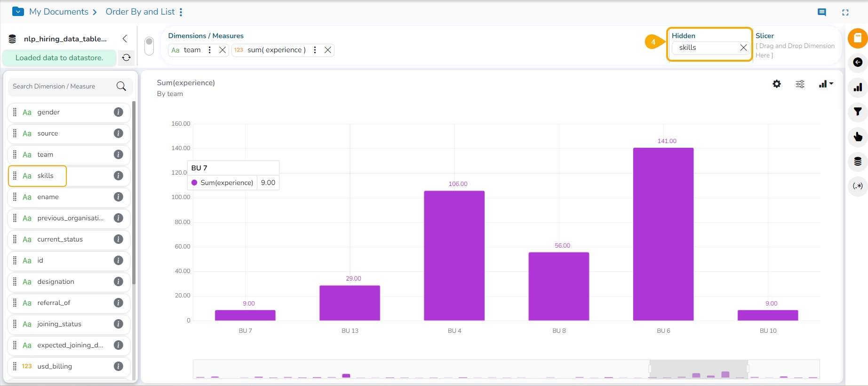The width and height of the screenshot is (868, 386).
Task: Open the filter funnel icon in sidebar
Action: [x=858, y=112]
